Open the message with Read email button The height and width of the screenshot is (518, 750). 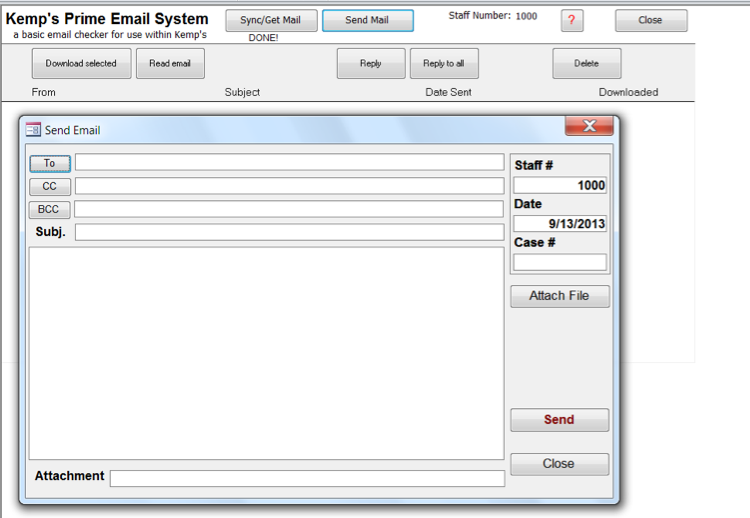pyautogui.click(x=170, y=64)
